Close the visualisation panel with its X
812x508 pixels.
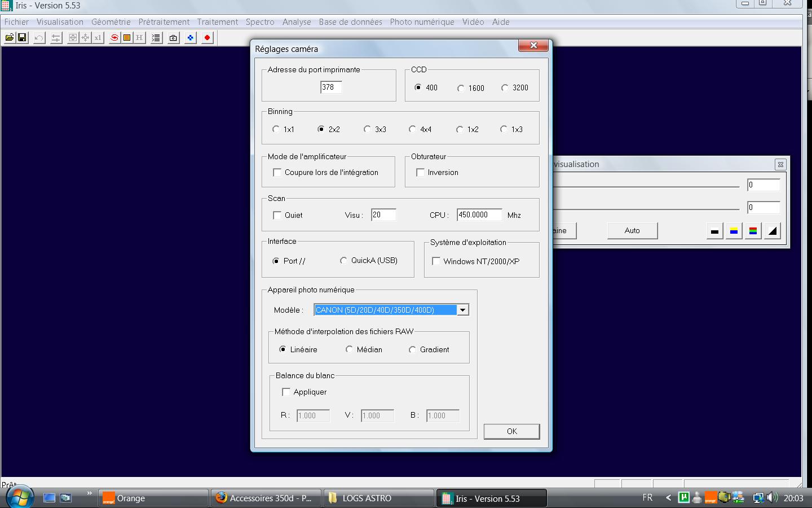[x=780, y=164]
